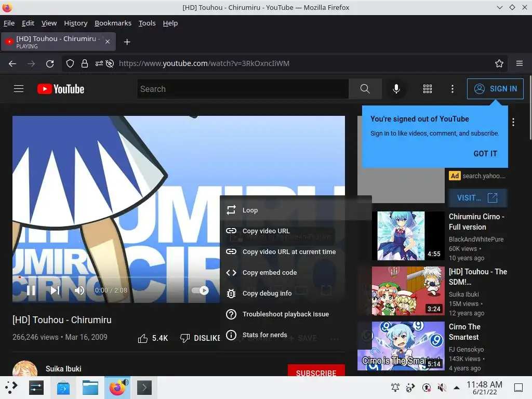Bookmark this page with star icon

coord(499,63)
